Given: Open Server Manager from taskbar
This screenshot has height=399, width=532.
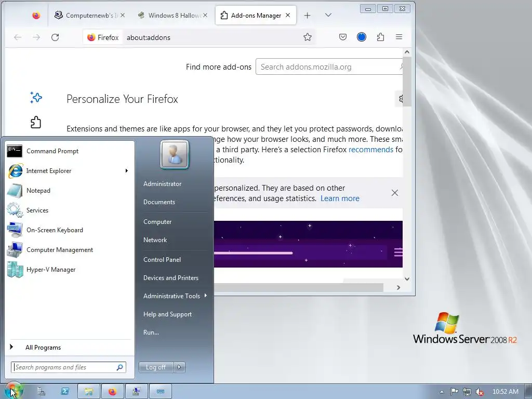Looking at the screenshot, I should pyautogui.click(x=42, y=392).
